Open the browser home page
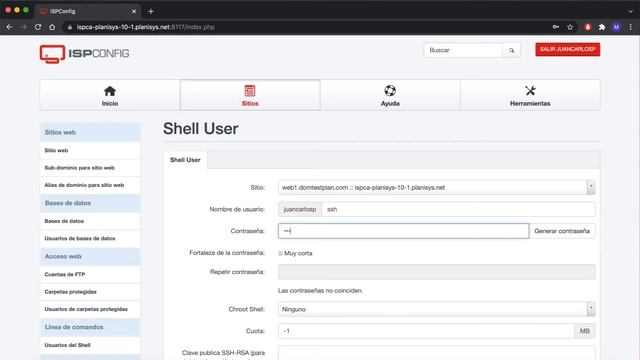This screenshot has height=360, width=640. (52, 27)
